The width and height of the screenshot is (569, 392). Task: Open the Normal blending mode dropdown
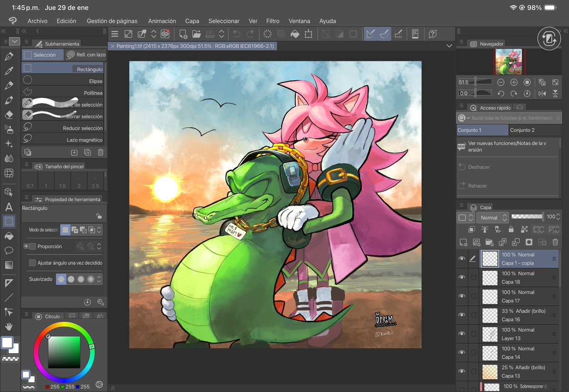(x=492, y=217)
